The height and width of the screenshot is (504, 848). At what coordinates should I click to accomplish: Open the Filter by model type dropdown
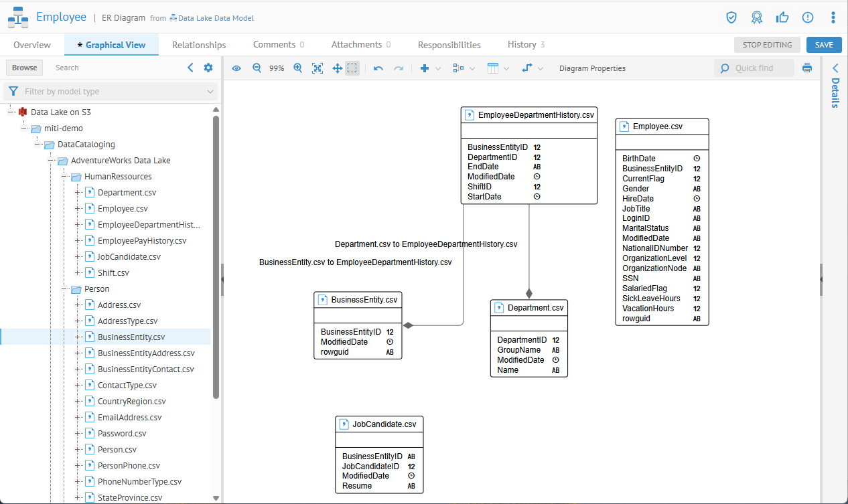coord(111,92)
